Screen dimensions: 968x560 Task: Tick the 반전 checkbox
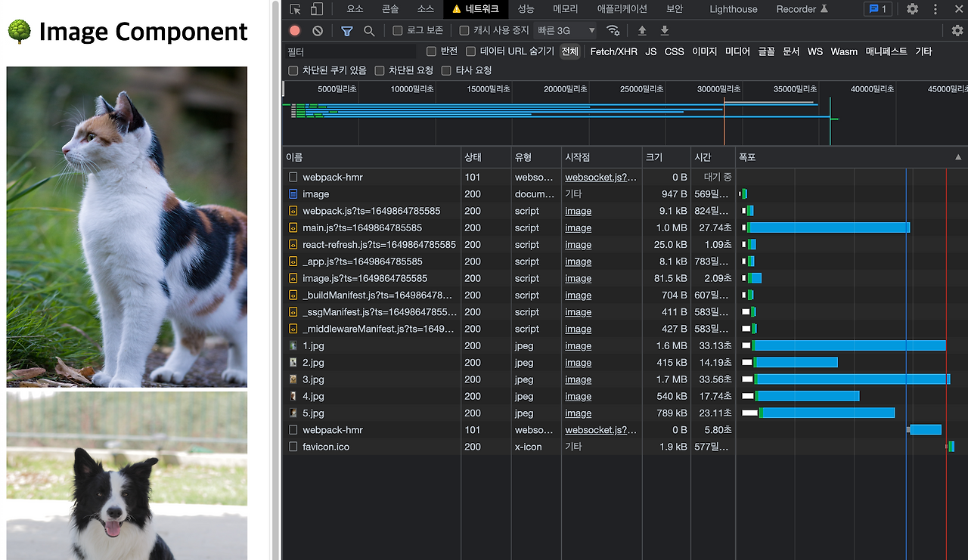pyautogui.click(x=432, y=51)
